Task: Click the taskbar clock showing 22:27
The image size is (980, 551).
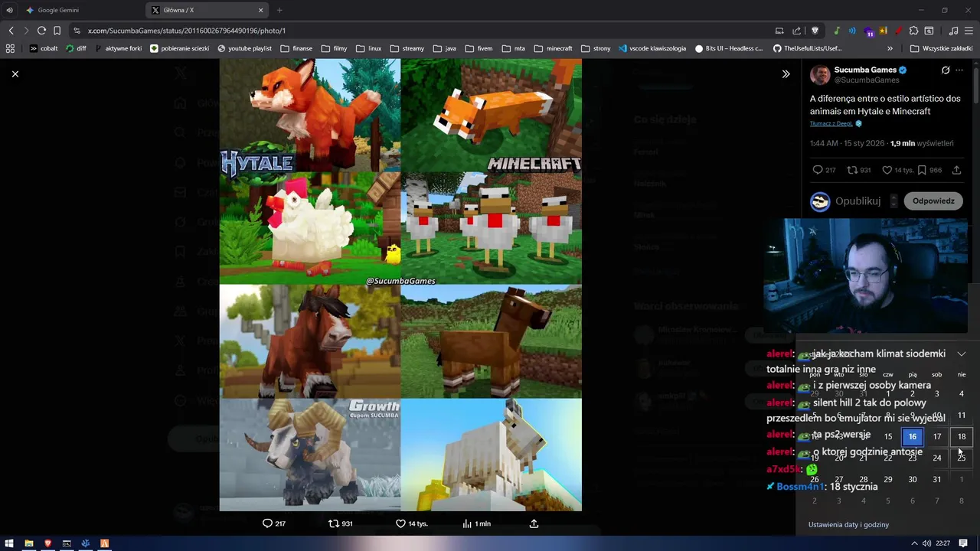Action: pos(942,543)
